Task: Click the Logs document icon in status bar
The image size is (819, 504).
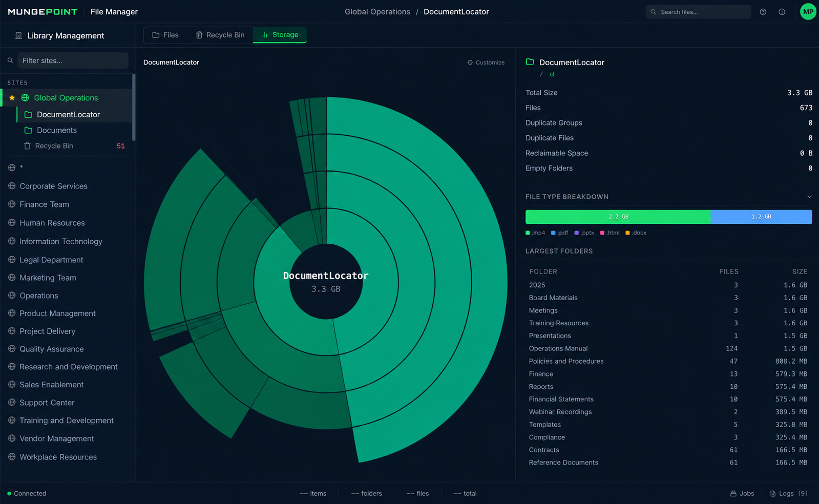Action: (x=773, y=494)
